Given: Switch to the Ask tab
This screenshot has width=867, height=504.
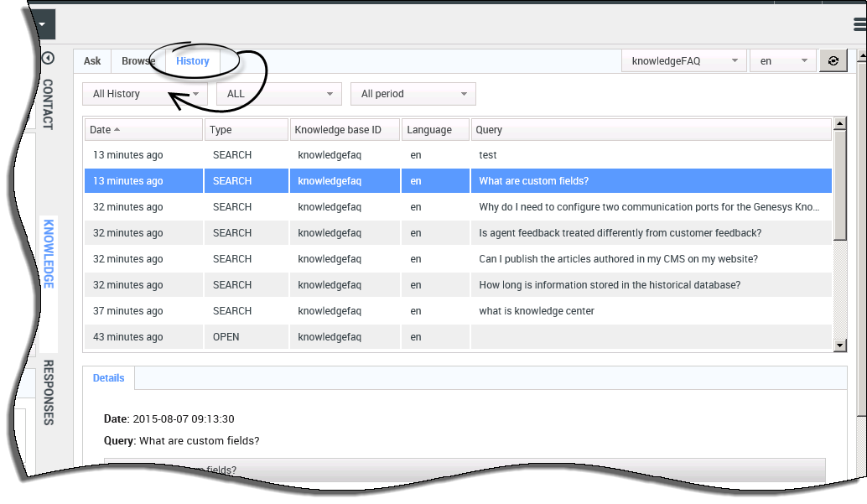Looking at the screenshot, I should click(92, 61).
